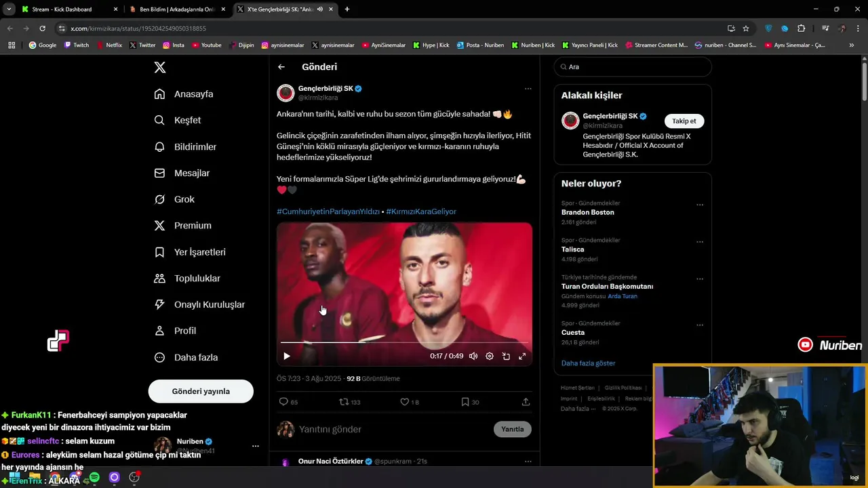Play the tweet video
This screenshot has height=488, width=868.
tap(287, 356)
